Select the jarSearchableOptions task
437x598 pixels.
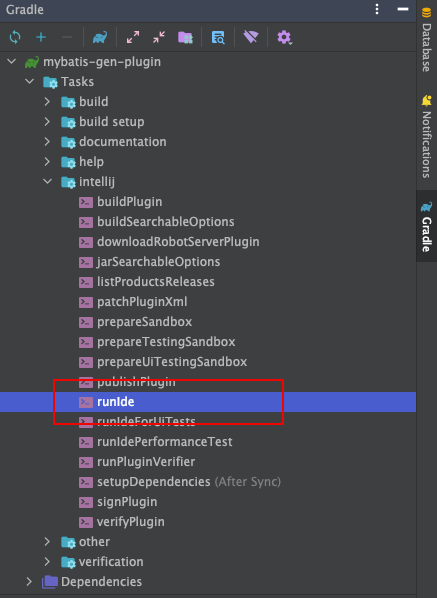click(159, 262)
